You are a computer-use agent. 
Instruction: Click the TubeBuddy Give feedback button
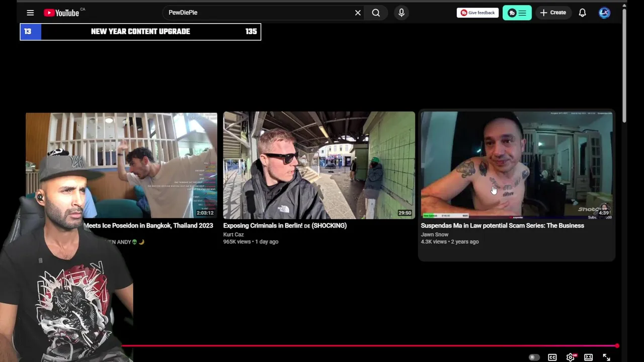pyautogui.click(x=477, y=13)
